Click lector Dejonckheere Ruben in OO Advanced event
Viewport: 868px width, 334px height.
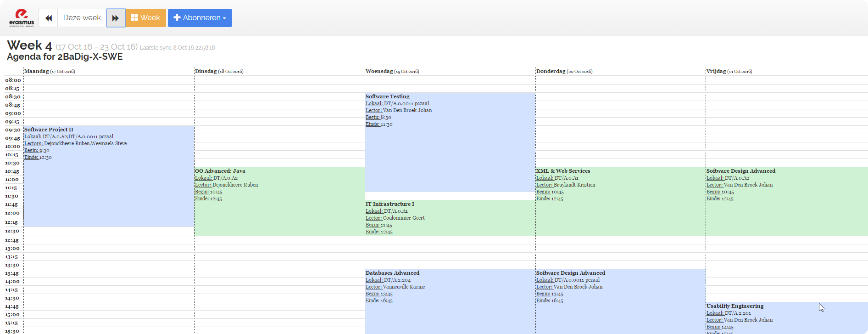pyautogui.click(x=235, y=185)
